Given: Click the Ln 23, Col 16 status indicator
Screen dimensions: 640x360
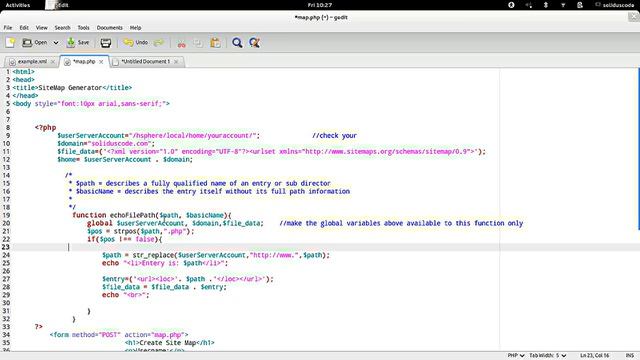Looking at the screenshot, I should click(594, 356).
